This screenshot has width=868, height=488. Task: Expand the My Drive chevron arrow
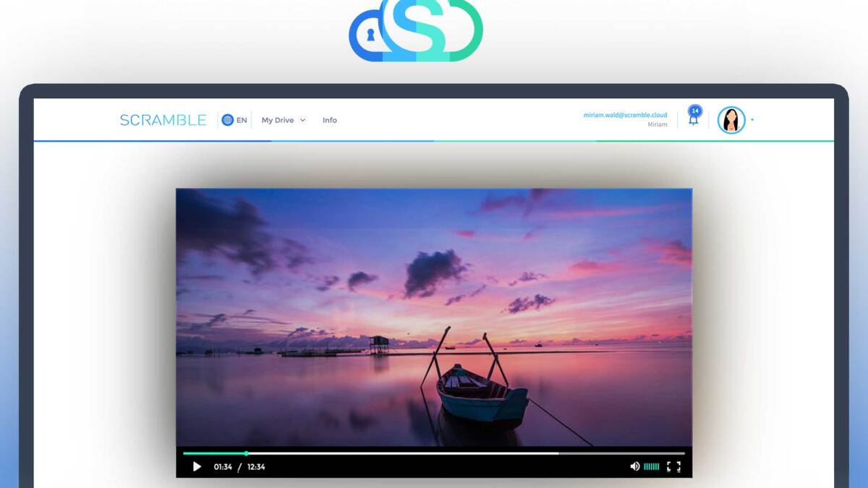tap(302, 120)
